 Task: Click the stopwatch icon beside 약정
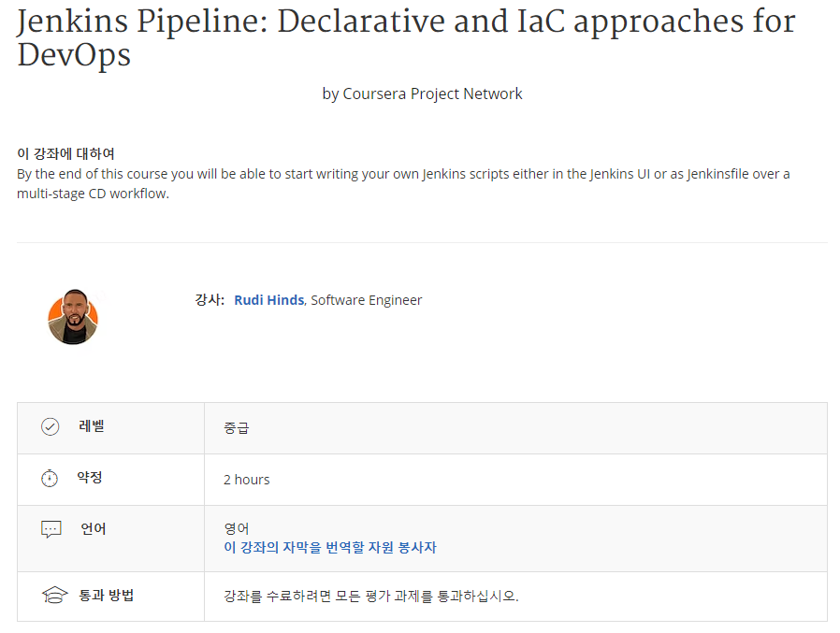pos(50,478)
